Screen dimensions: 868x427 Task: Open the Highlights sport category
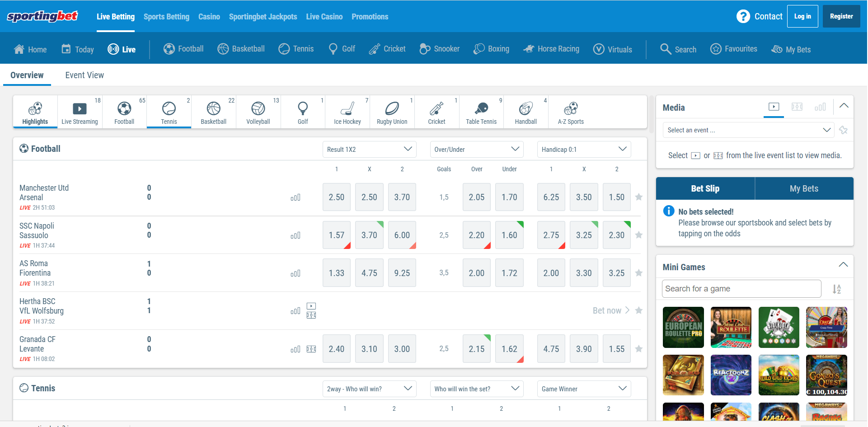tap(35, 112)
